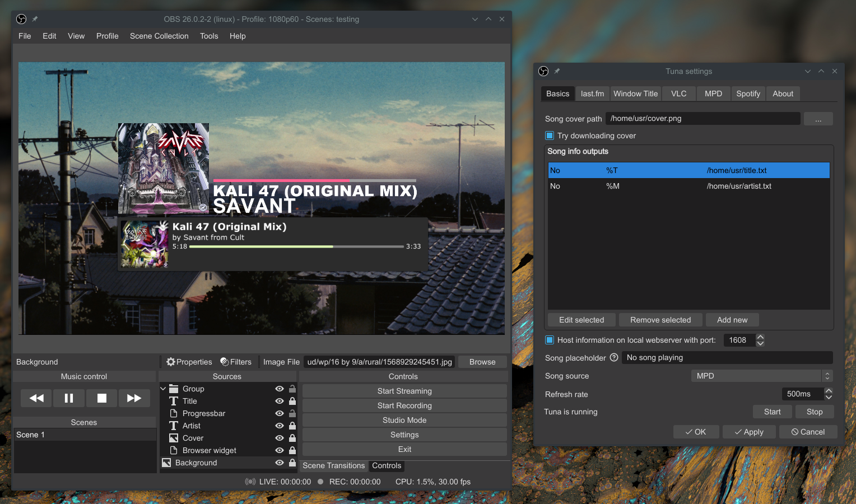
Task: Click the Group folder icon in Sources
Action: tap(174, 389)
